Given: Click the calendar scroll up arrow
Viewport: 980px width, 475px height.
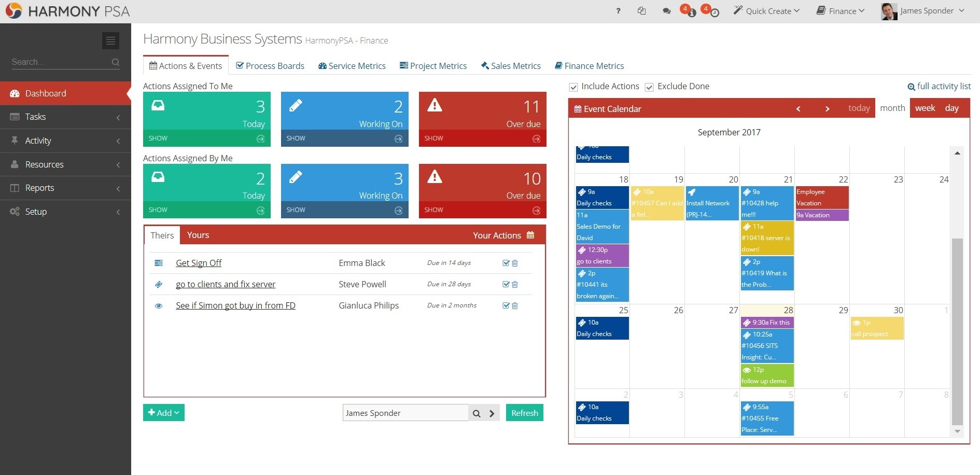Looking at the screenshot, I should pos(957,153).
